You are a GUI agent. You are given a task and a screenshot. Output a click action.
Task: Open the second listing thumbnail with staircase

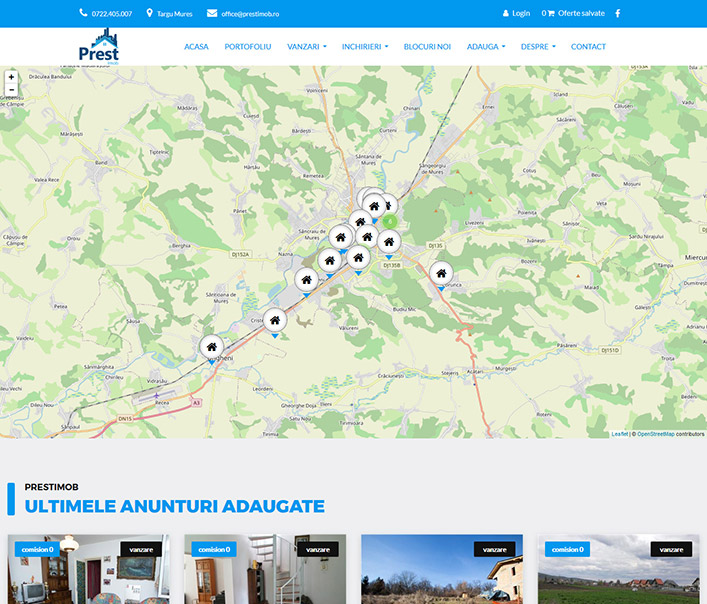click(265, 569)
